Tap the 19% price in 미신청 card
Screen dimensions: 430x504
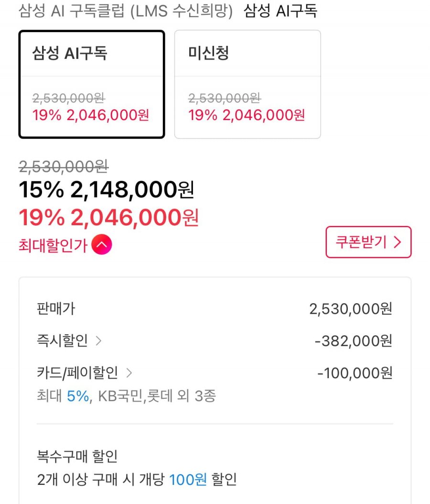(x=247, y=115)
